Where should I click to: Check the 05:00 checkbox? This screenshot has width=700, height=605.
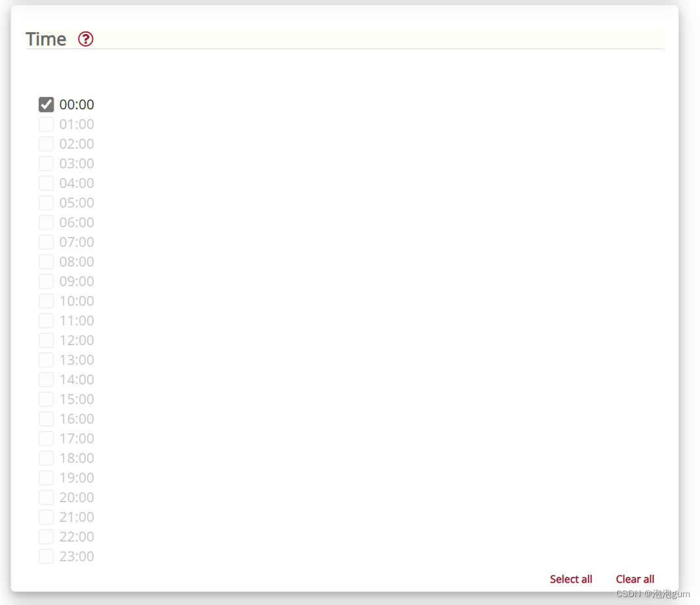[x=46, y=203]
